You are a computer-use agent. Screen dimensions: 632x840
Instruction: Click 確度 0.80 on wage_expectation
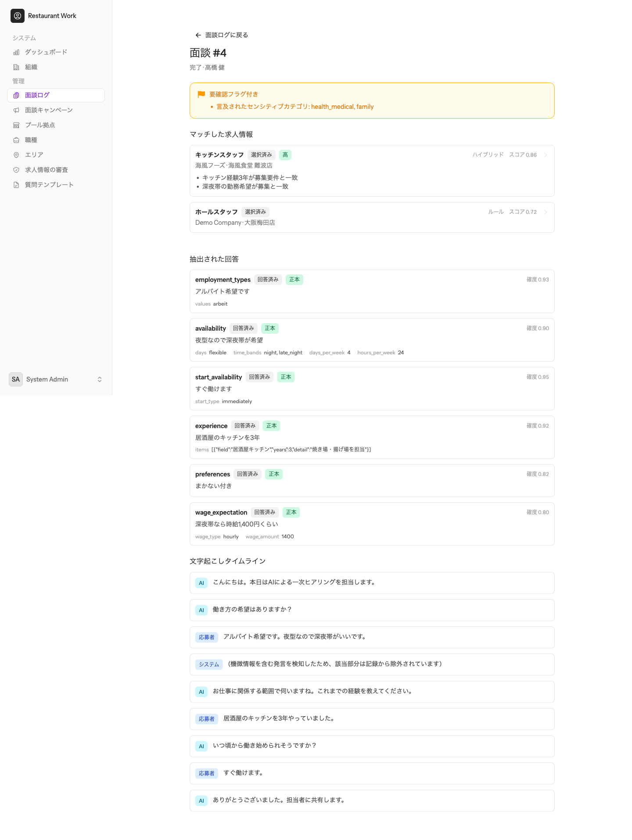538,512
